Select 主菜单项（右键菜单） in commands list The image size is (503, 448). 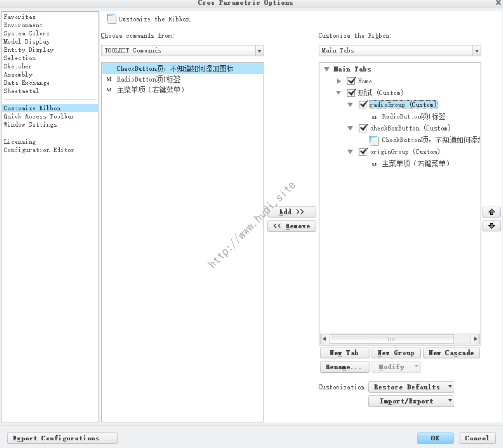[150, 90]
